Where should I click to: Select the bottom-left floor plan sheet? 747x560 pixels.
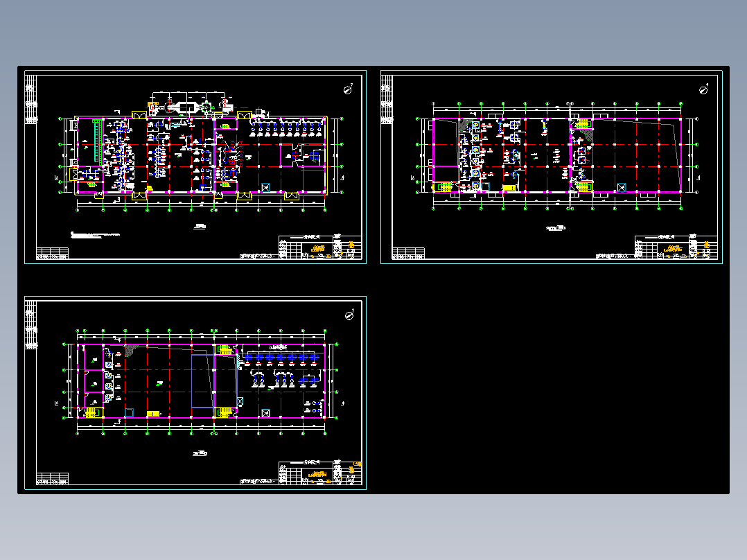(195, 393)
